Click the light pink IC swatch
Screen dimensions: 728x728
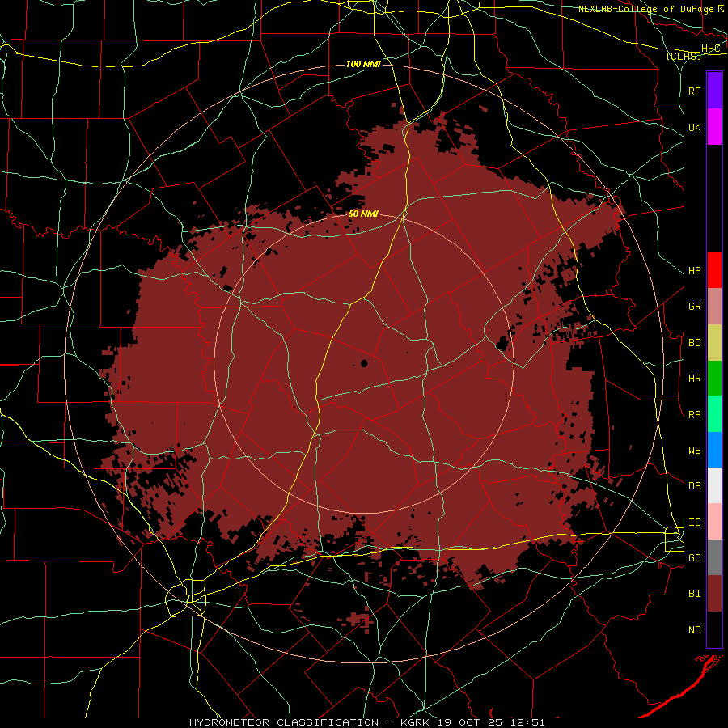click(x=714, y=522)
